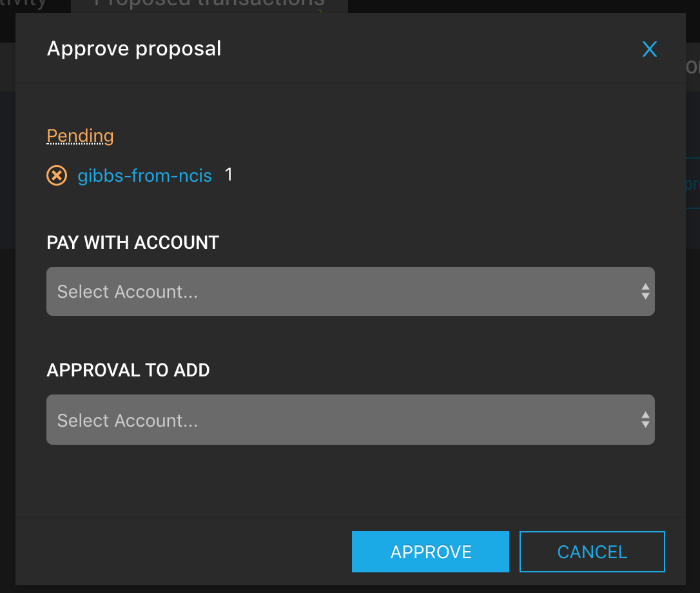Click the PAY WITH ACCOUNT label
This screenshot has width=700, height=593.
point(133,242)
